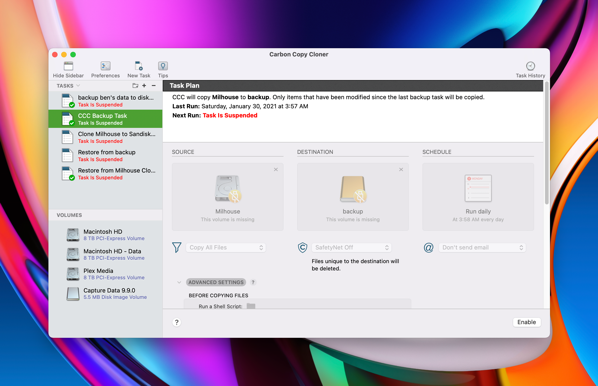Click the 'Task is Suspended' Next Run text
This screenshot has width=598, height=386.
(x=230, y=115)
